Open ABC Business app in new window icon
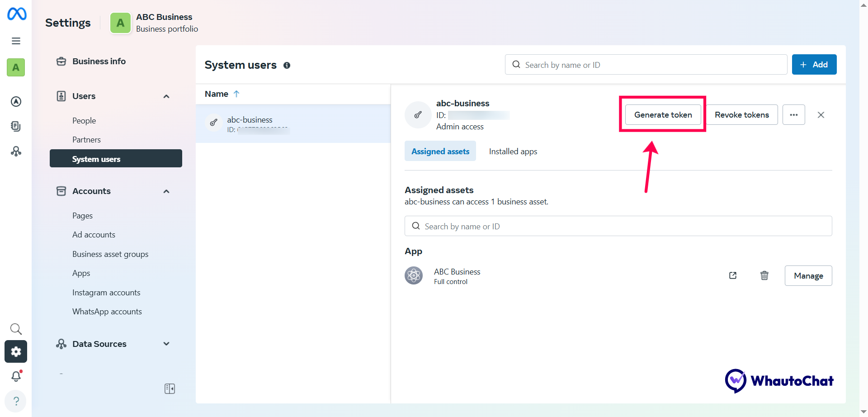The image size is (868, 417). coord(733,275)
